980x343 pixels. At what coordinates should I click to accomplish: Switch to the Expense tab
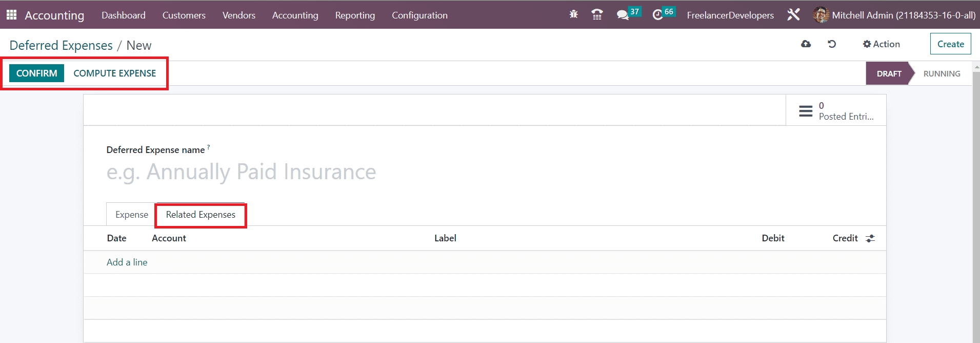(131, 215)
